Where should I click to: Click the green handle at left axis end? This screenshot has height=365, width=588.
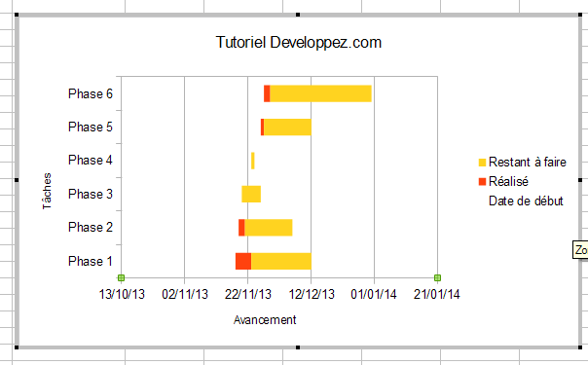click(121, 277)
